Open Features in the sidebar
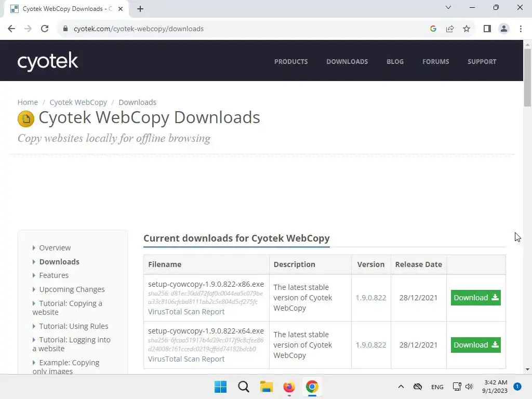Screen dimensions: 532x399 (x=54, y=275)
